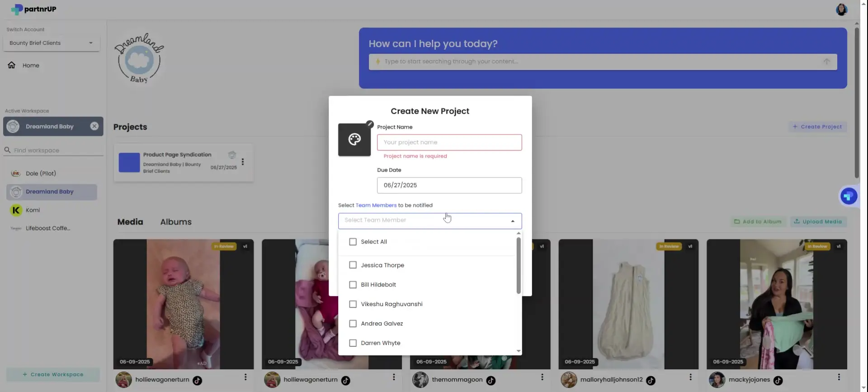The image size is (868, 392).
Task: Click the Lifeboost Coffe... workspace name
Action: point(48,228)
